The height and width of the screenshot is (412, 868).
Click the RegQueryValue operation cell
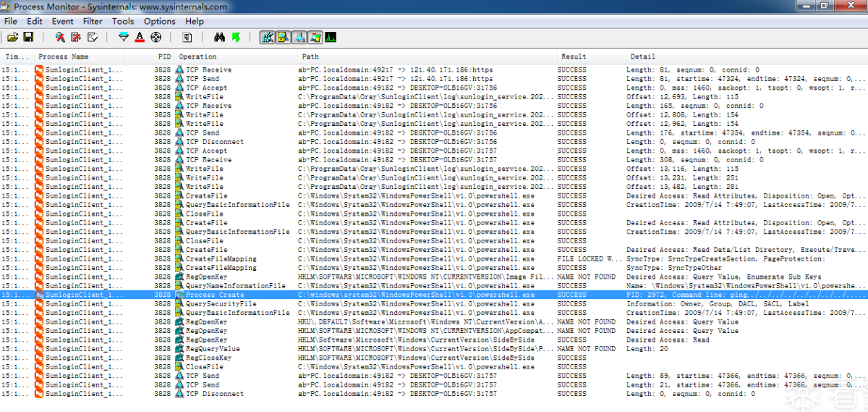[x=213, y=349]
